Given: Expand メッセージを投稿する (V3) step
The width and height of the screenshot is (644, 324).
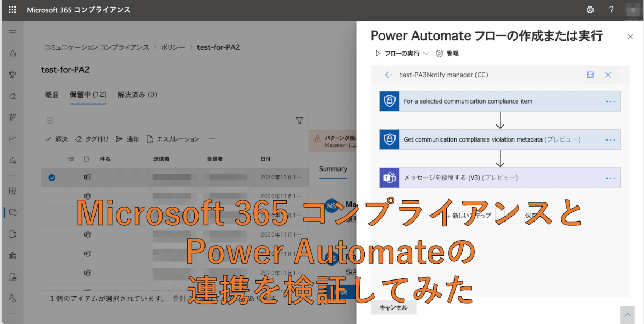Looking at the screenshot, I should 500,178.
